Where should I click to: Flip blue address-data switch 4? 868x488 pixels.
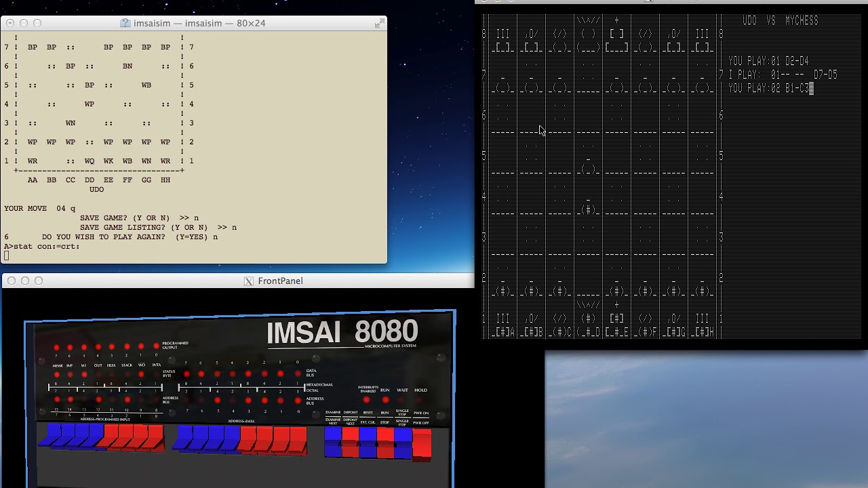pyautogui.click(x=229, y=440)
